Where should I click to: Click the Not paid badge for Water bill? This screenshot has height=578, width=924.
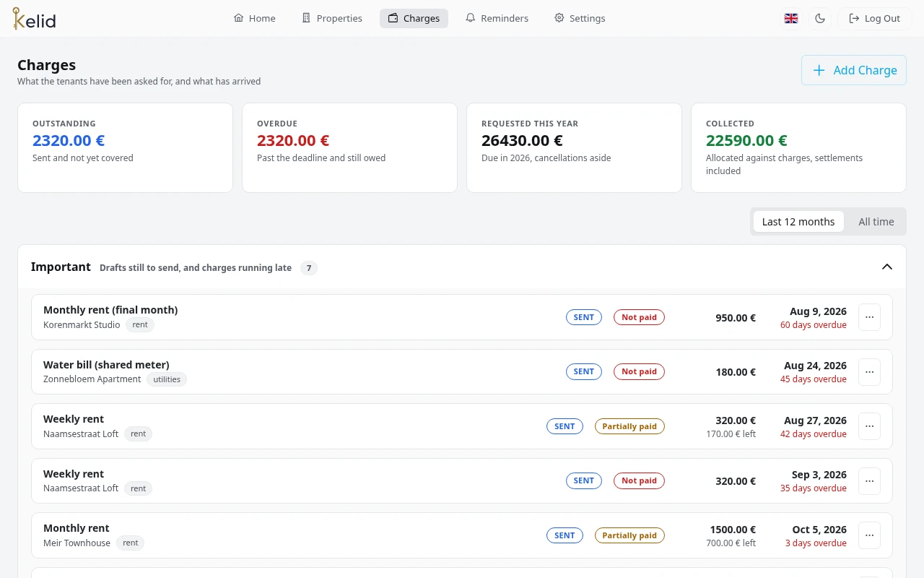639,372
